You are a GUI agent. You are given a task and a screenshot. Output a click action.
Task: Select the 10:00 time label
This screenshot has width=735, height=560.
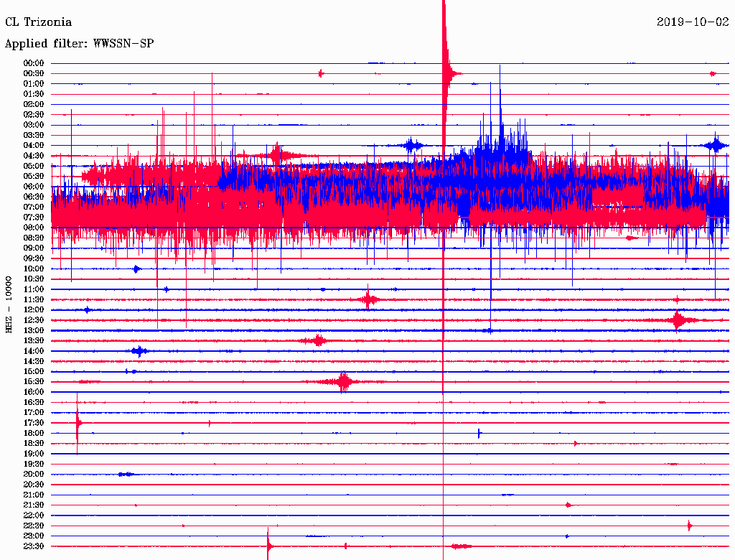pyautogui.click(x=34, y=269)
